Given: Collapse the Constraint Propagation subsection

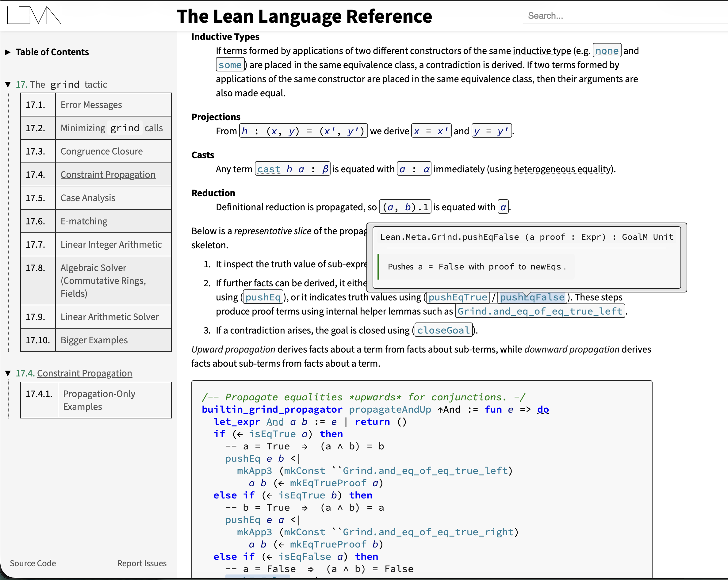Looking at the screenshot, I should pos(8,373).
